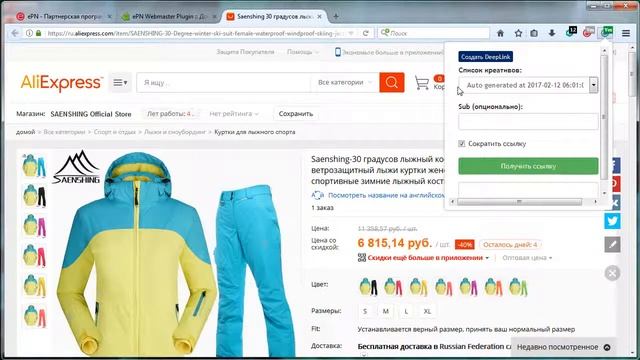Click the QR code app discount icon
This screenshot has width=640, height=360.
[x=362, y=258]
